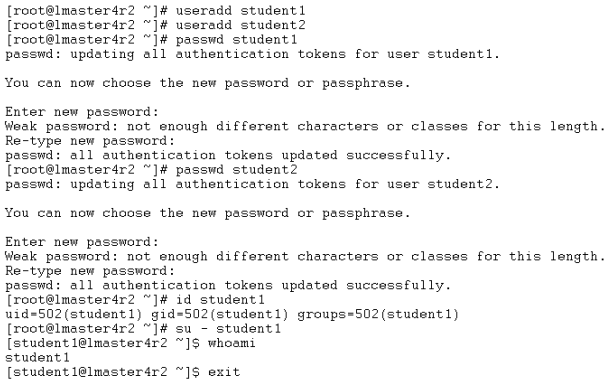This screenshot has width=614, height=382.
Task: Click the '[root@lmaster4r2 ~]#' prompt before 'su -'
Action: 87,329
